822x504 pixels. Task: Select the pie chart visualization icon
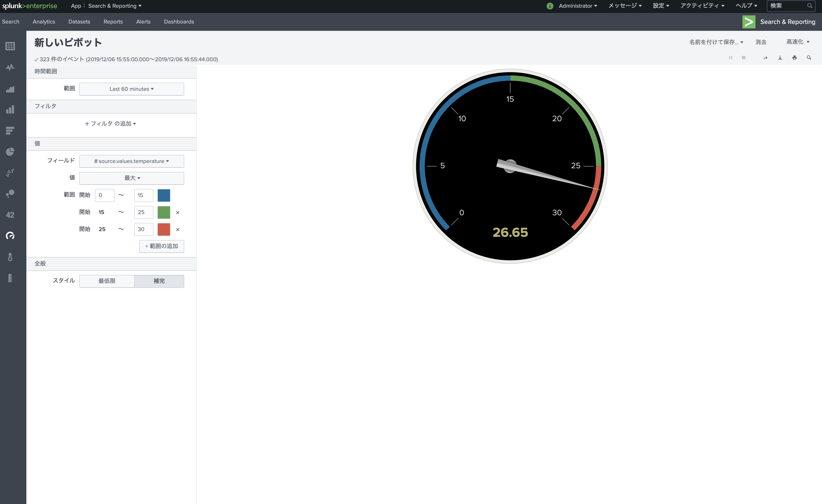10,152
